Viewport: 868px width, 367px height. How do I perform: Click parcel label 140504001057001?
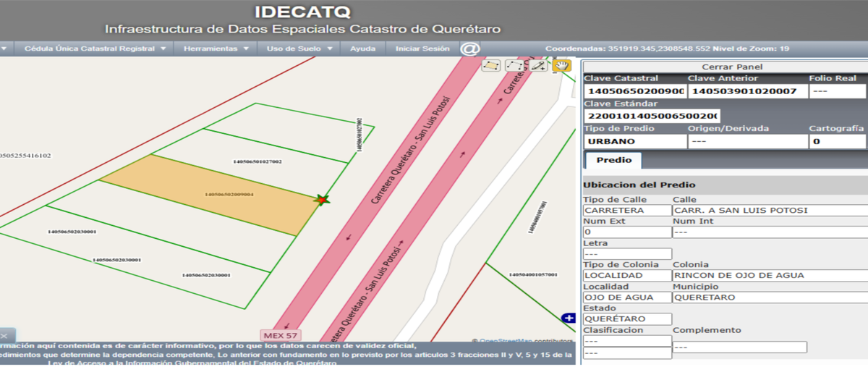tap(533, 275)
